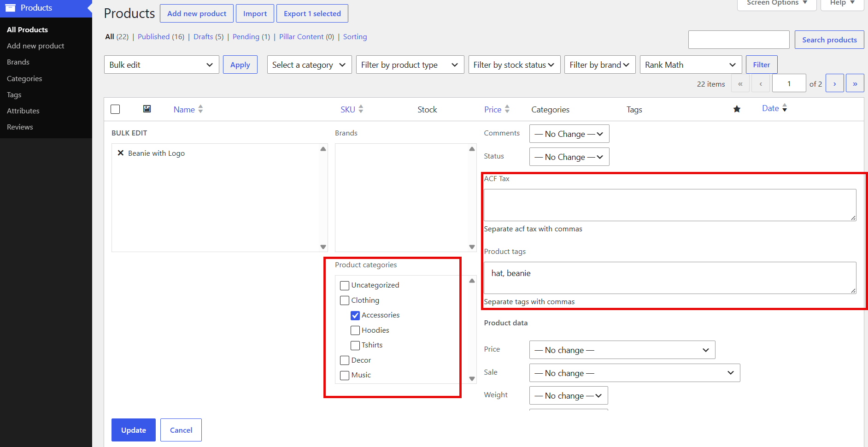Click the Products menu icon in sidebar
This screenshot has height=447, width=868.
tap(11, 8)
